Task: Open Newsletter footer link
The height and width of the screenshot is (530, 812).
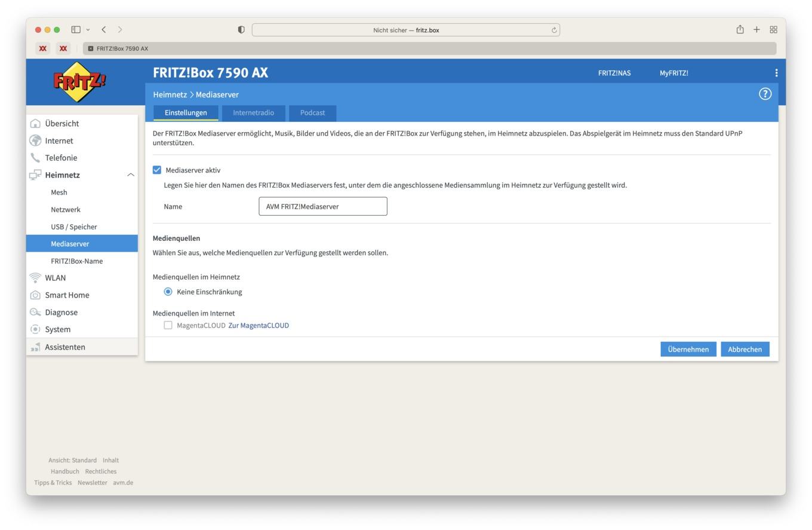Action: tap(93, 483)
